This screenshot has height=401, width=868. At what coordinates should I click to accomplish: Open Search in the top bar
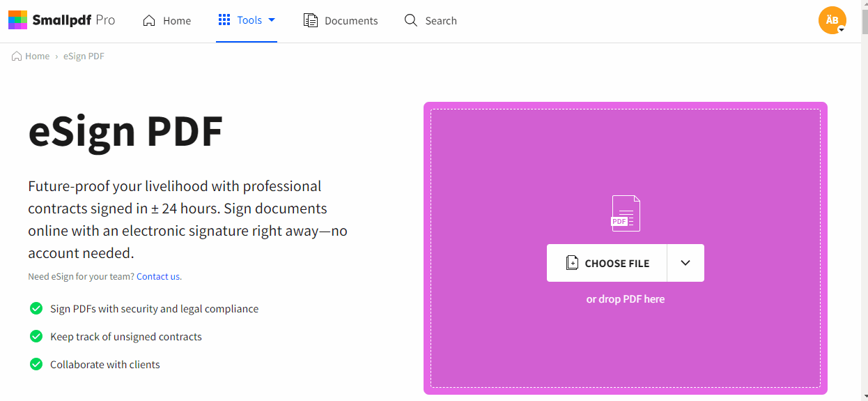pos(431,21)
